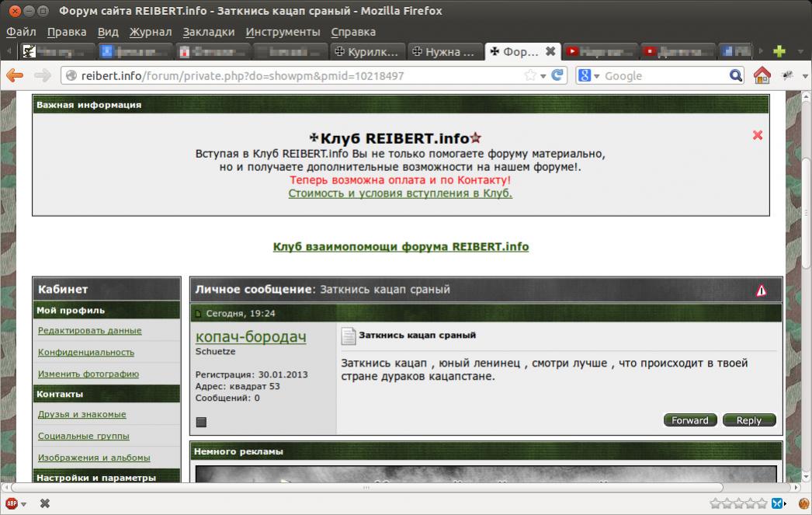The width and height of the screenshot is (812, 515).
Task: Click the site identity globe in the address bar
Action: pyautogui.click(x=71, y=75)
